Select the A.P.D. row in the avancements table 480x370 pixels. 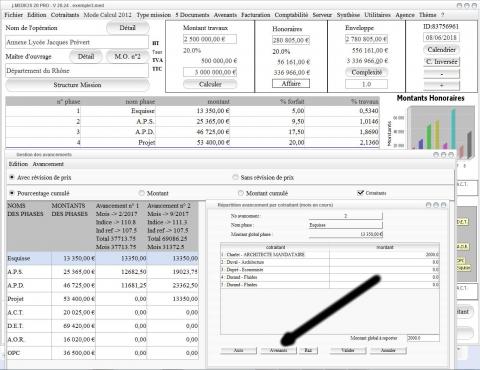(103, 286)
